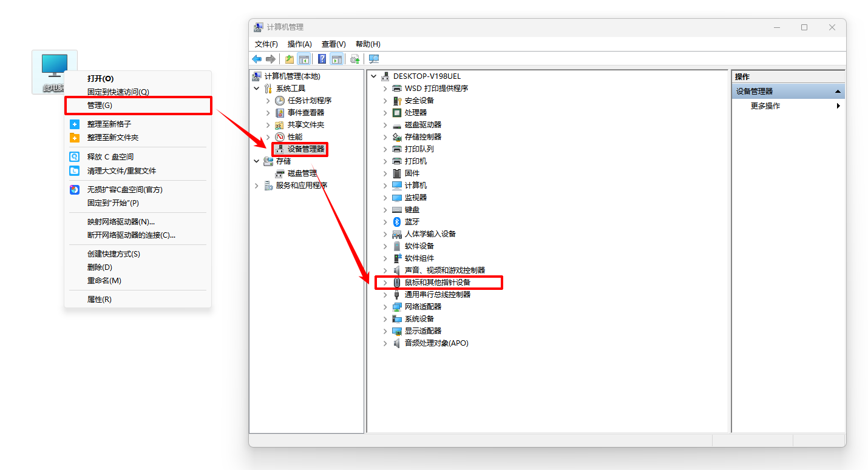This screenshot has height=470, width=868.
Task: Expand 系统设备 category
Action: (x=385, y=318)
